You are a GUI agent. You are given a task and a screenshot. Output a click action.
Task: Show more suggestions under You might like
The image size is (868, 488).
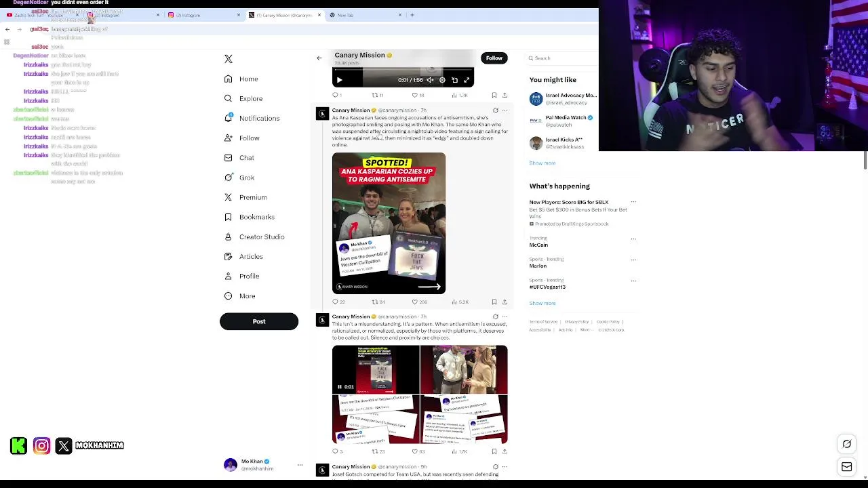tap(542, 163)
